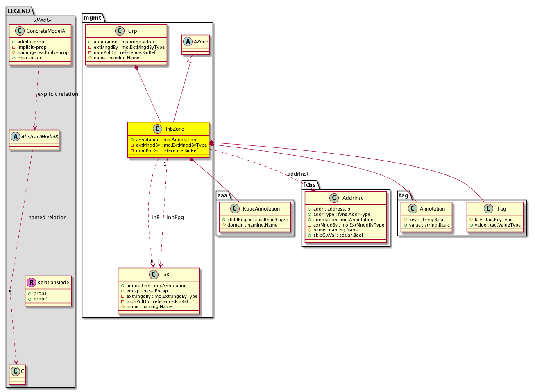The height and width of the screenshot is (392, 535).
Task: Click the aaa package tab
Action: [222, 195]
